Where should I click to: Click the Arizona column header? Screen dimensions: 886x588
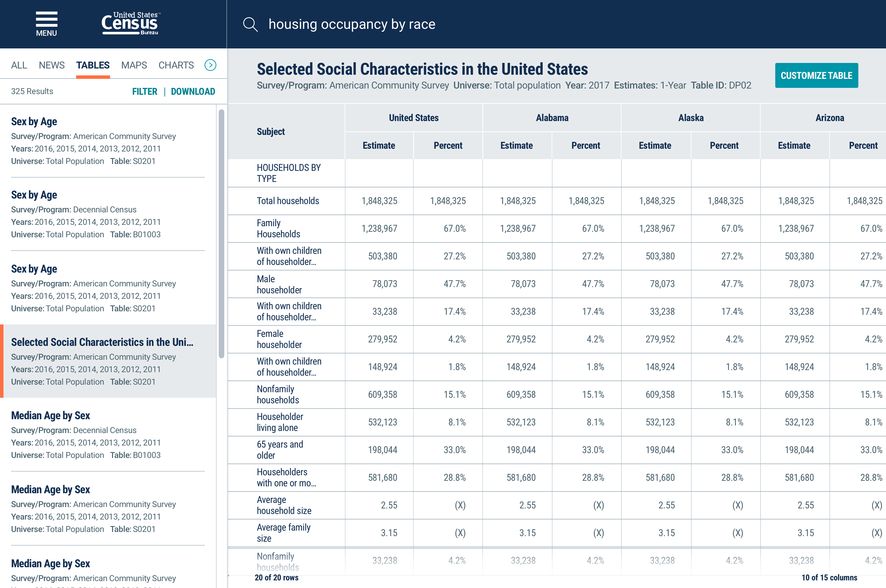pos(830,118)
